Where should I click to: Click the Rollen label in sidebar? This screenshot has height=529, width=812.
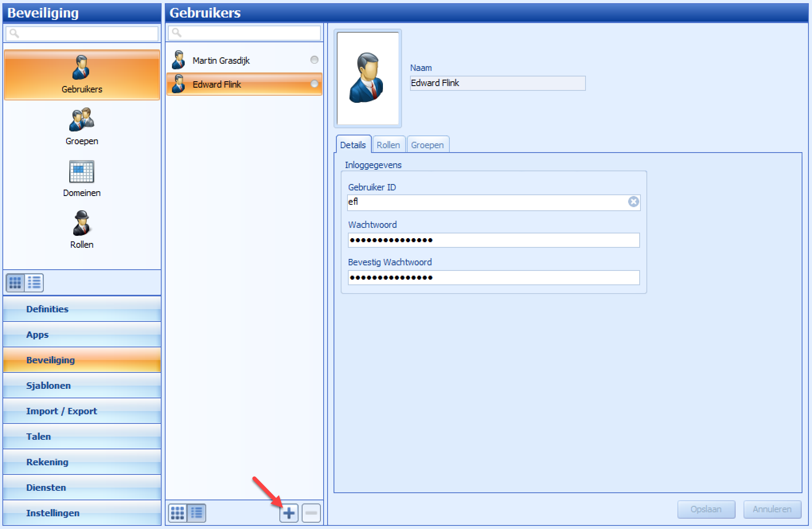(82, 245)
